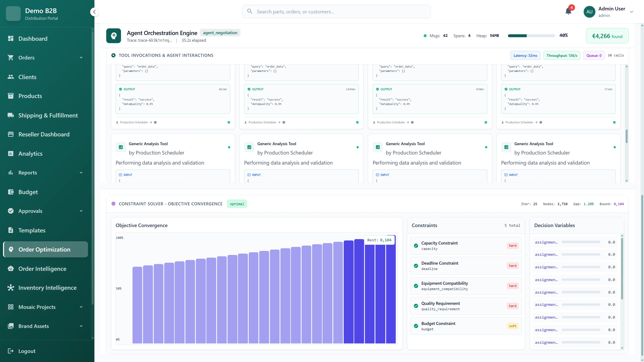Screen dimensions: 644x362
Task: Expand the Orders sidebar menu
Action: 26,57
